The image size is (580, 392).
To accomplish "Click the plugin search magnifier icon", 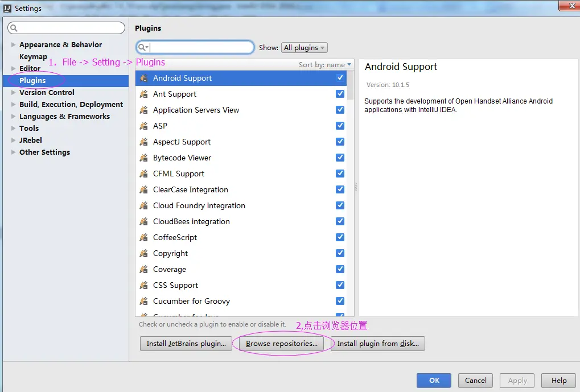I will [x=142, y=47].
